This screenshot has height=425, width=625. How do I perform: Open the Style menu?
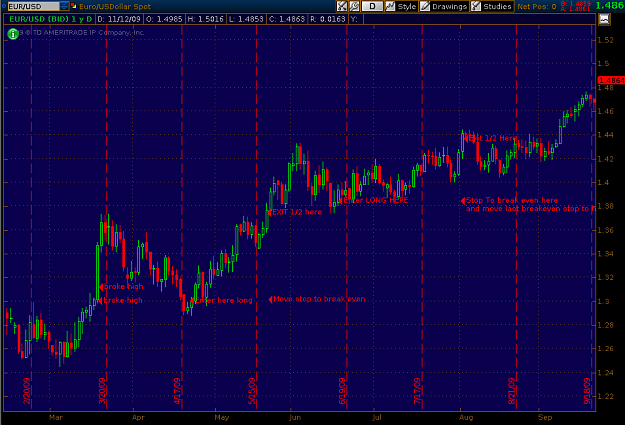pos(401,6)
